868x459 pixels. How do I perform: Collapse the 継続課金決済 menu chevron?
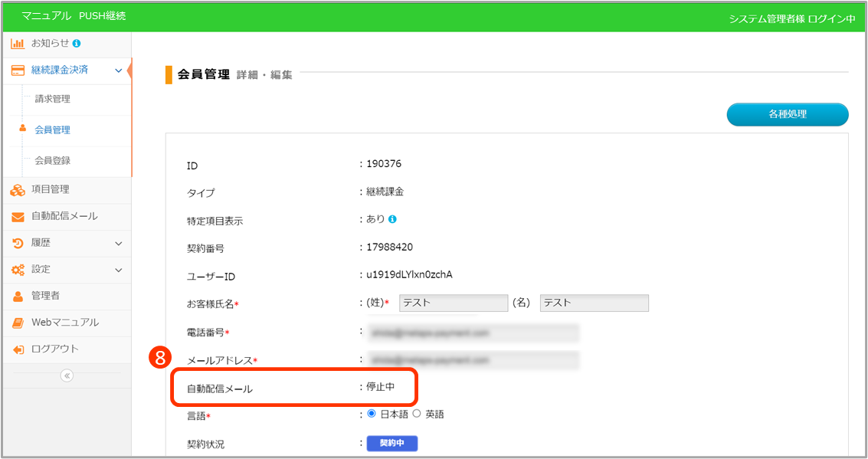[x=118, y=70]
